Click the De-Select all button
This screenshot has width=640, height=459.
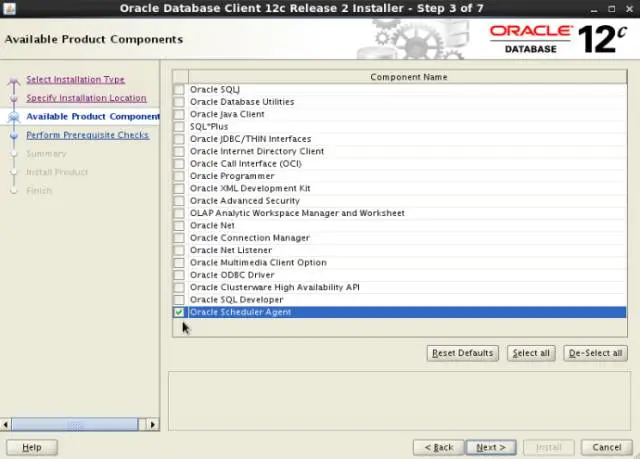[x=596, y=353]
